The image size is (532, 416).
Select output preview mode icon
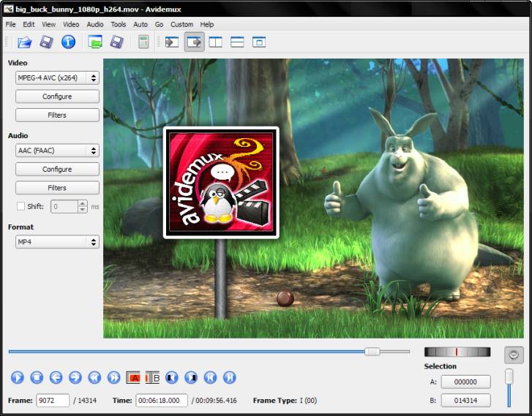pos(194,42)
